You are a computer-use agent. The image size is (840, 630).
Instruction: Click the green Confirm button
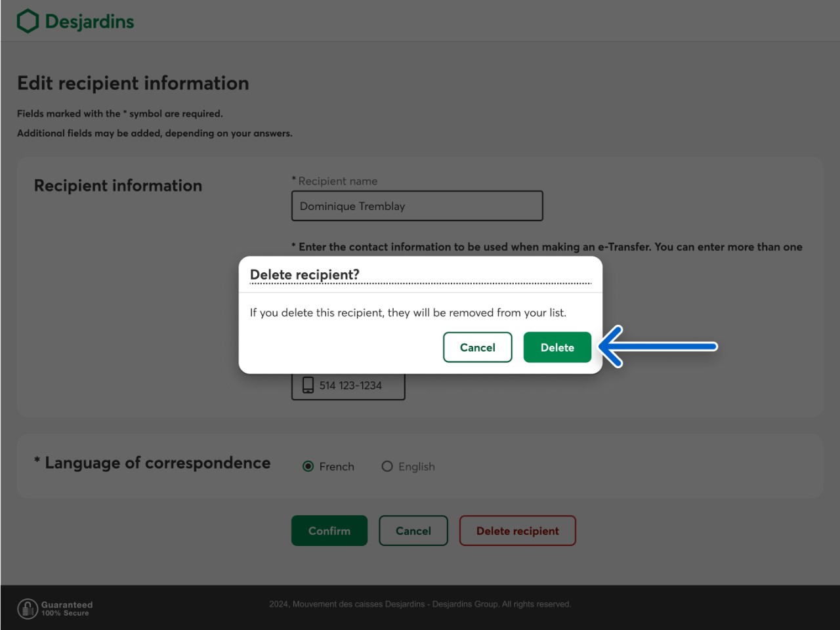pyautogui.click(x=329, y=531)
